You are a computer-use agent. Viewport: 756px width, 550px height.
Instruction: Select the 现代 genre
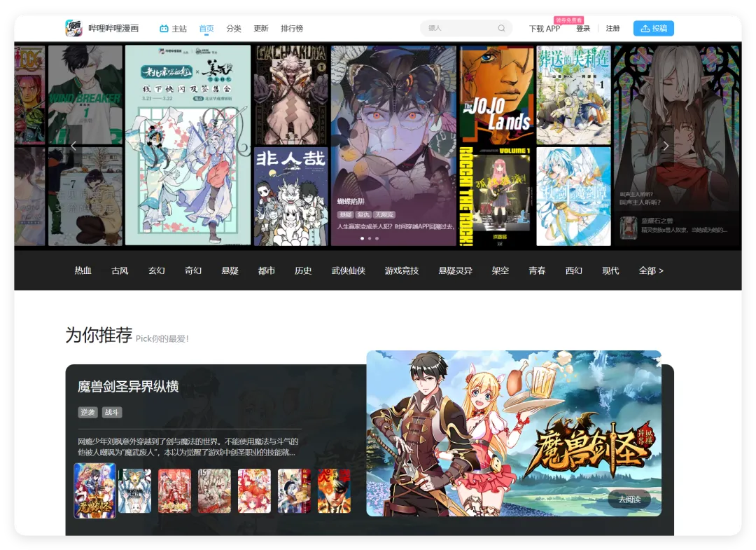610,270
